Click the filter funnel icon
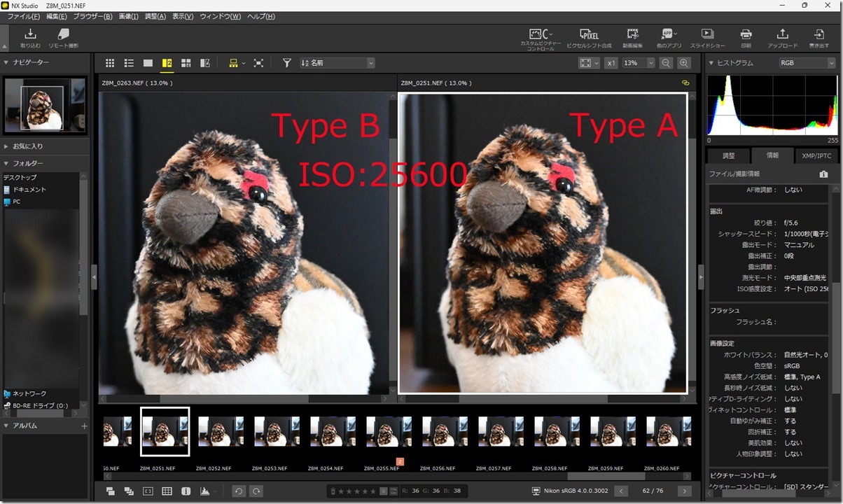Screen dimensions: 843x504 [286, 63]
